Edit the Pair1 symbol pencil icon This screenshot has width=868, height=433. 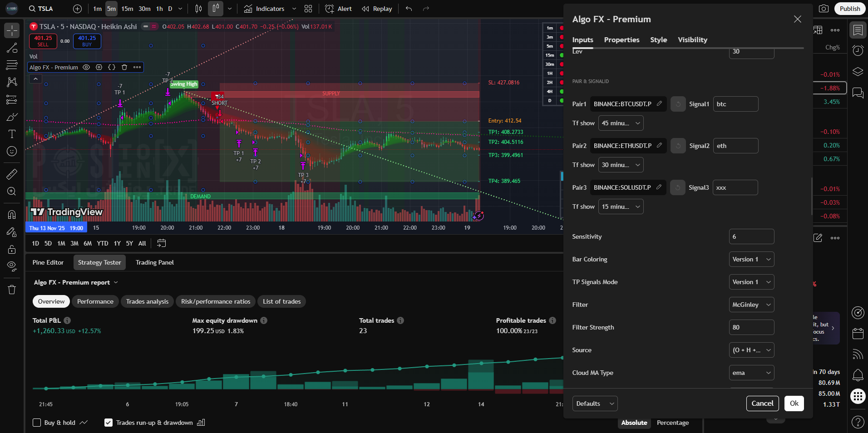659,104
